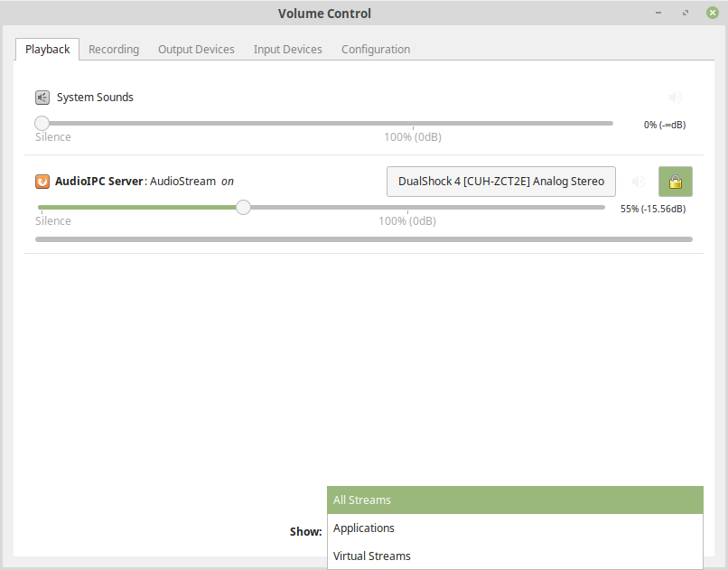Pick Virtual Streams from the Show list
Screen dimensions: 728x570
coord(515,556)
